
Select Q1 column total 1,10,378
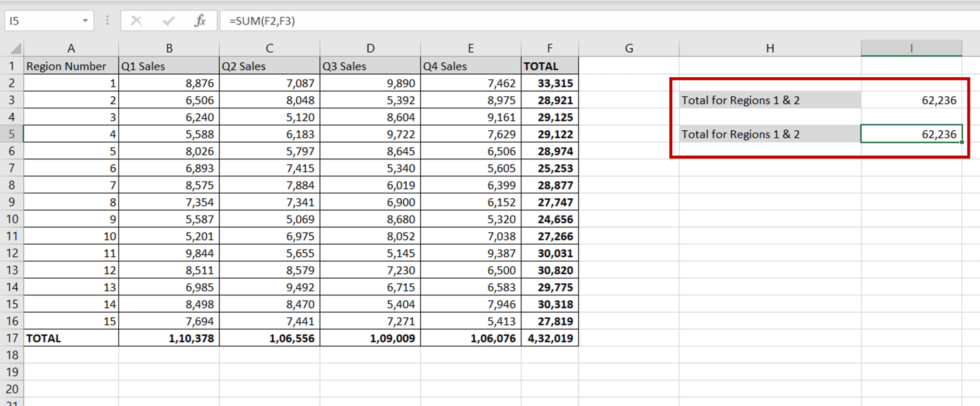[x=169, y=338]
